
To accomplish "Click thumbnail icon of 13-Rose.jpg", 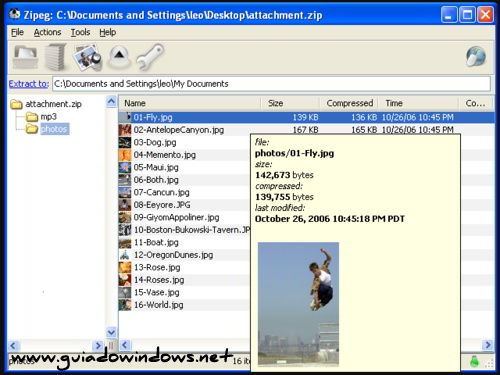I will (x=125, y=267).
